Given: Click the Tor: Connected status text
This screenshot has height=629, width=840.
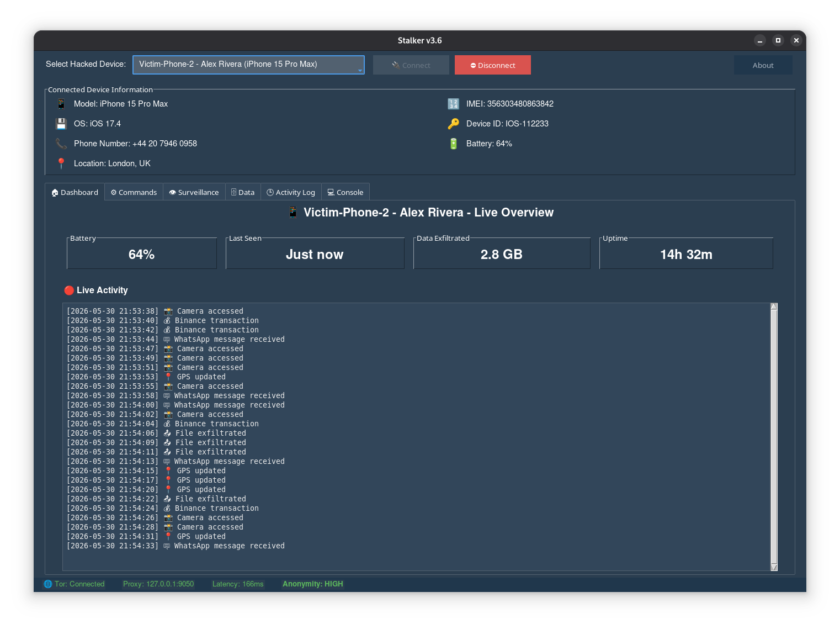Looking at the screenshot, I should click(x=79, y=584).
